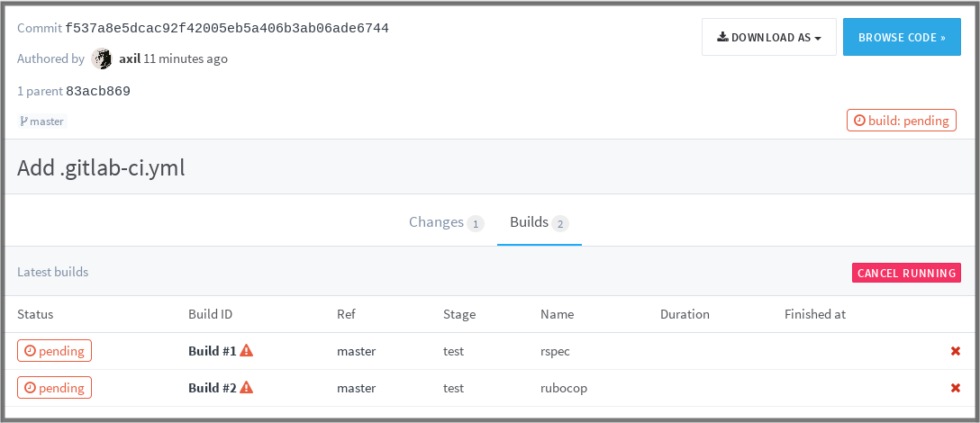Click the commit SHA hash text

pos(227,28)
